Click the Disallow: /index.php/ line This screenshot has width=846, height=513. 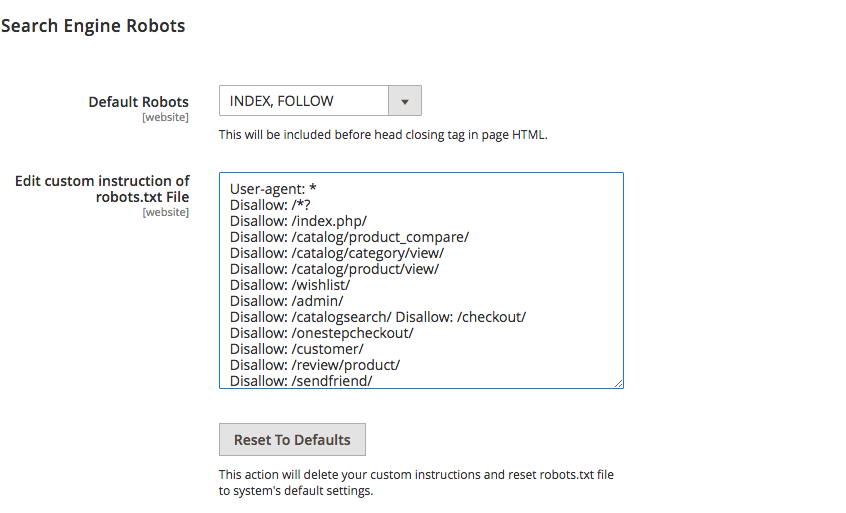(x=298, y=221)
